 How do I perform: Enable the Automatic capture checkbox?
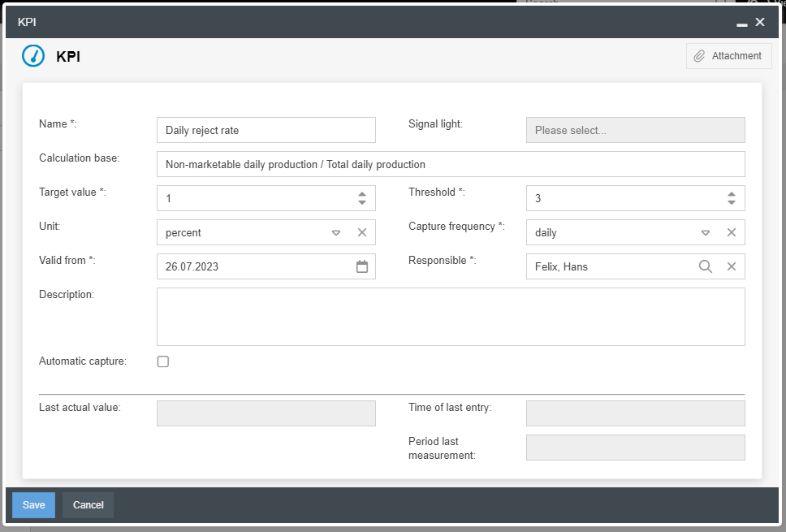click(x=163, y=361)
